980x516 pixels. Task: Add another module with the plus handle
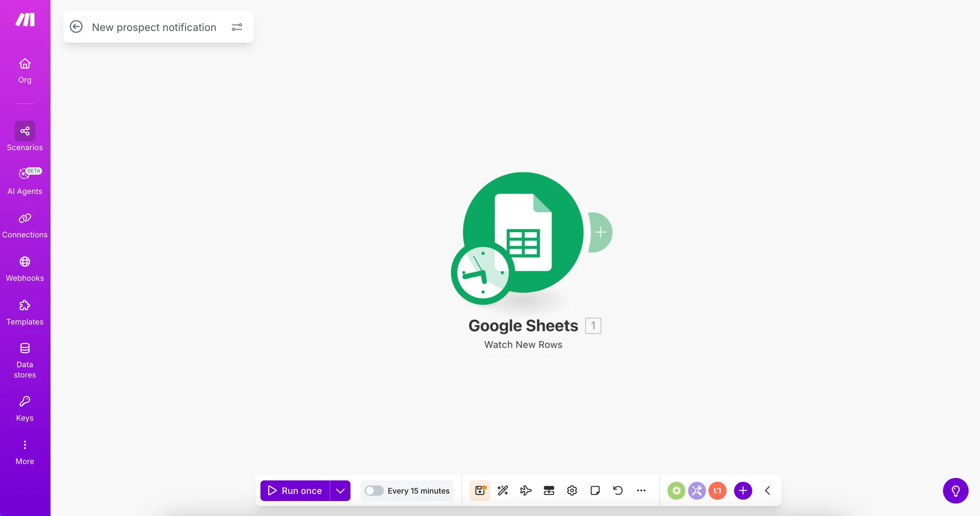point(600,232)
